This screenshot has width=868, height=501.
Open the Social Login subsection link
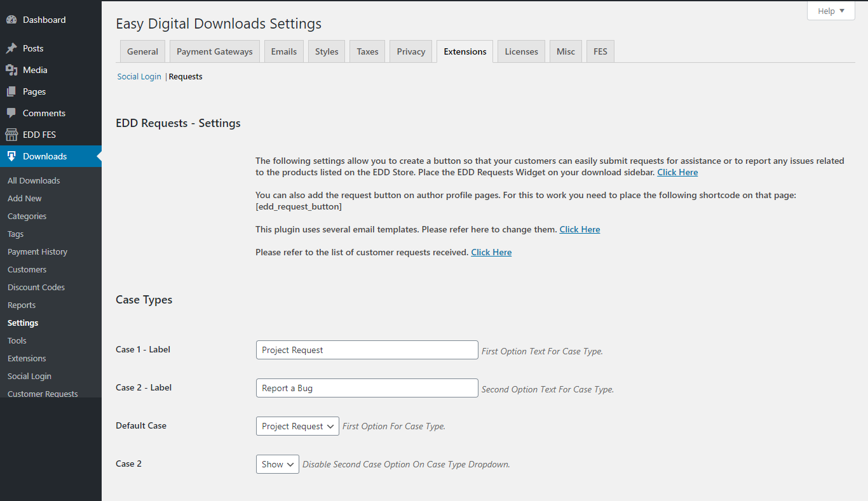pyautogui.click(x=139, y=76)
